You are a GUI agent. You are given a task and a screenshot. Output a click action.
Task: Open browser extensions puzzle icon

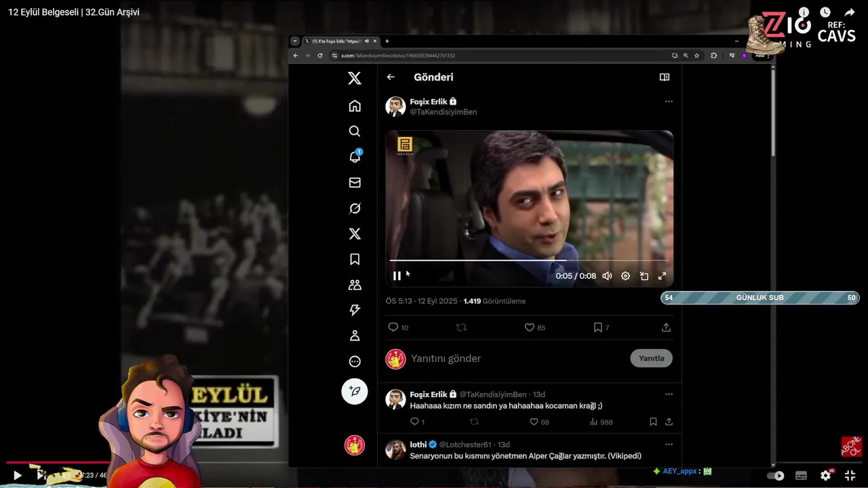713,56
